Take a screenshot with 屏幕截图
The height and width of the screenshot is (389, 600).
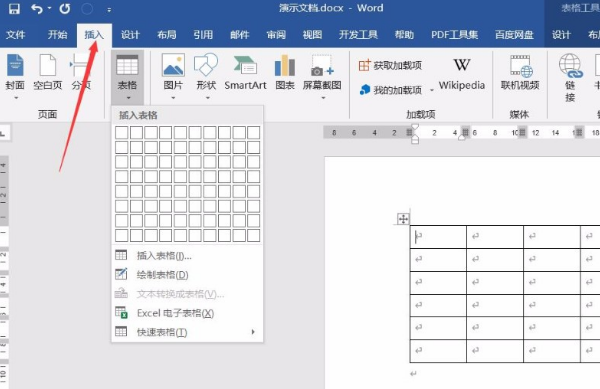(x=322, y=72)
